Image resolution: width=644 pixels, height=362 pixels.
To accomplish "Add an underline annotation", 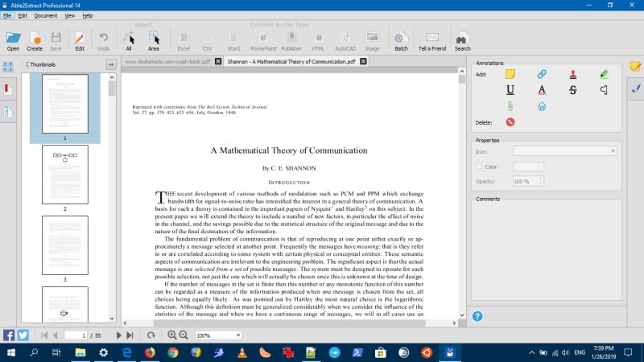I will point(510,90).
